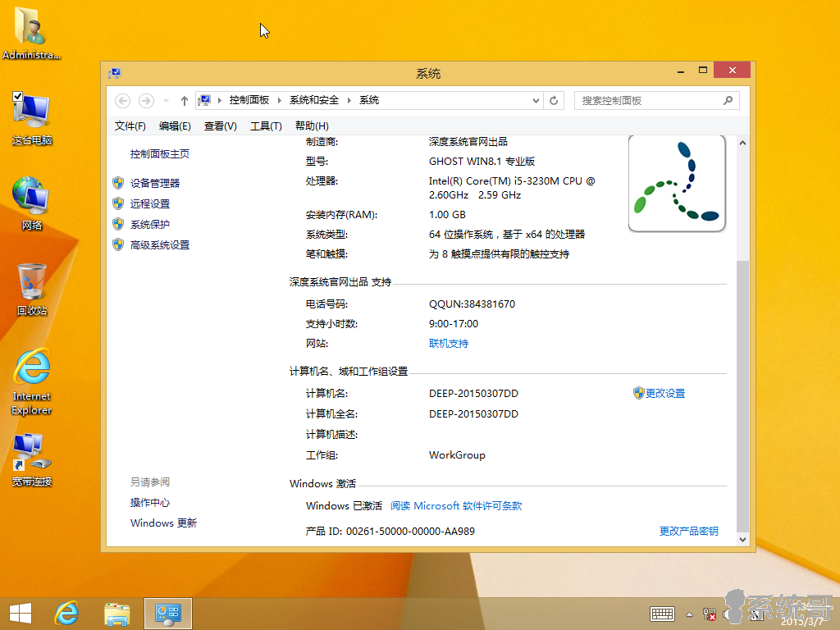This screenshot has height=630, width=840.
Task: Open 操作中心 link
Action: point(150,503)
